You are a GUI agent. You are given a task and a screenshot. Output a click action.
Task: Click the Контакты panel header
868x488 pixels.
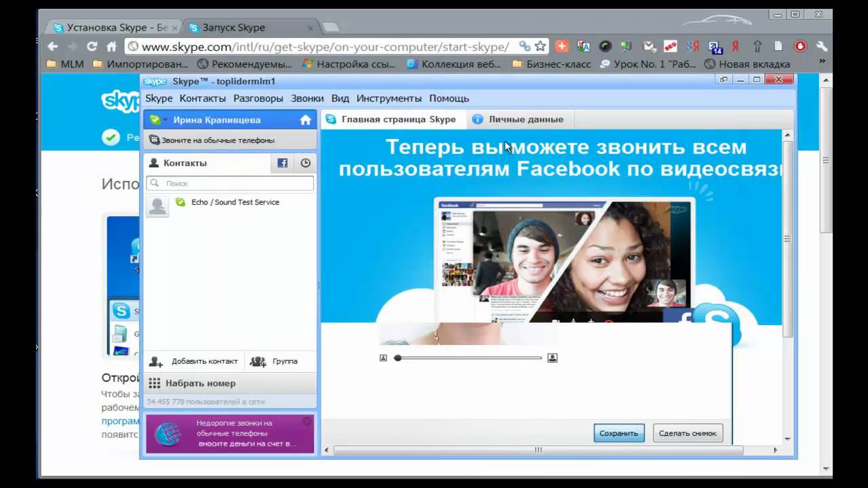tap(207, 163)
